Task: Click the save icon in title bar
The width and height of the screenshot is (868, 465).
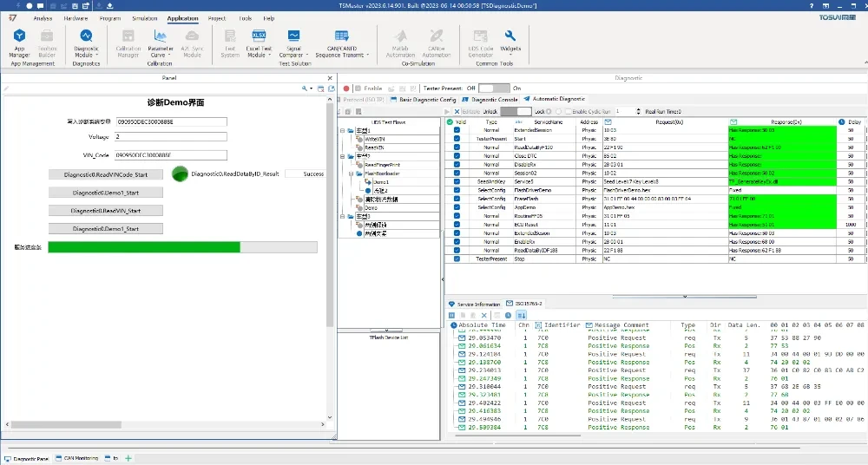Action: (75, 5)
